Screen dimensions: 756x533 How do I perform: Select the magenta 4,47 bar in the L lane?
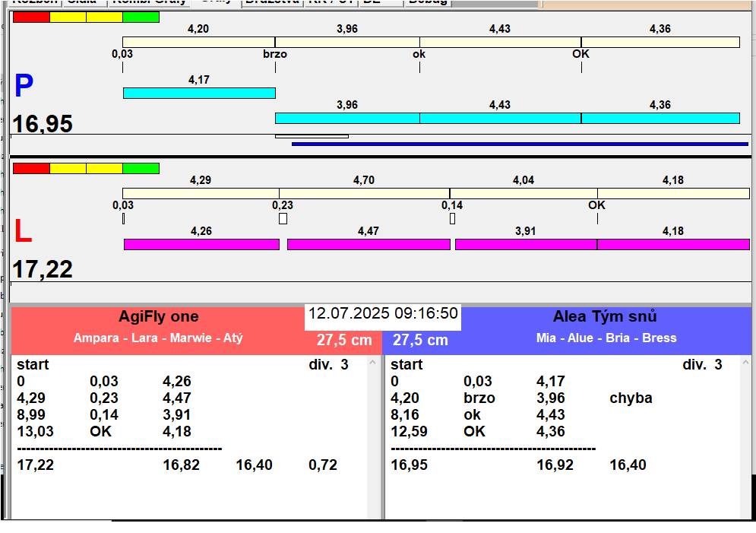[369, 244]
